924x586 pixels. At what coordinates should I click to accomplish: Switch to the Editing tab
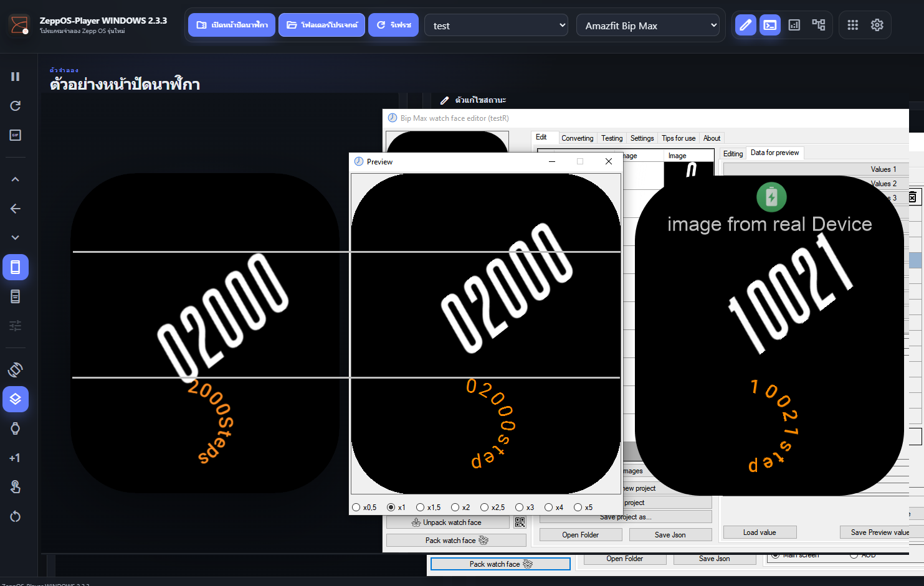733,154
